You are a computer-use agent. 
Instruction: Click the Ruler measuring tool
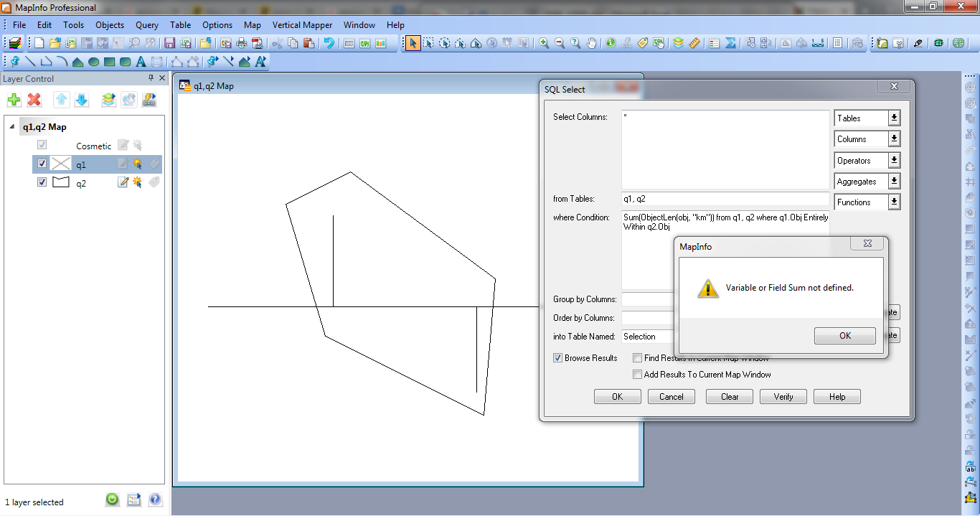[694, 43]
